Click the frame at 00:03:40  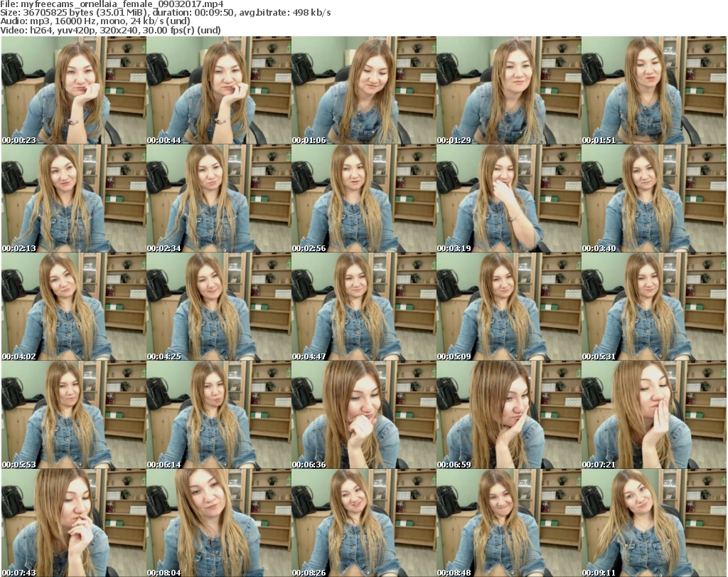pyautogui.click(x=654, y=198)
